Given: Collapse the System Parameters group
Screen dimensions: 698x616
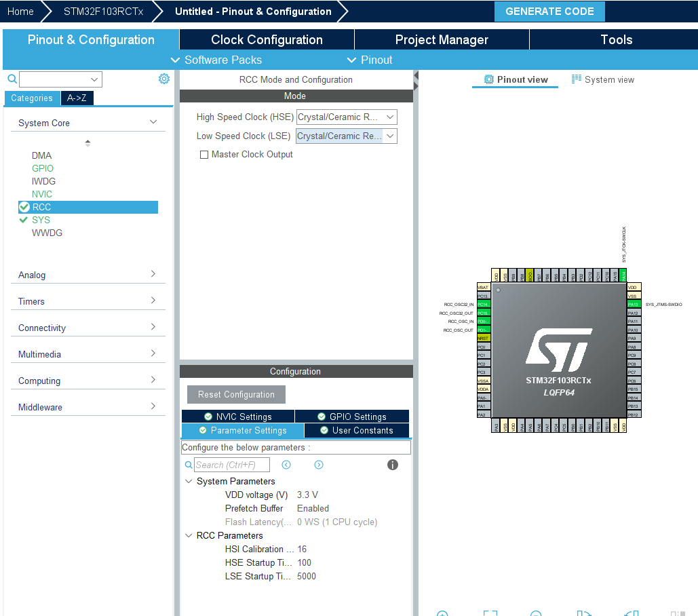Looking at the screenshot, I should point(189,481).
